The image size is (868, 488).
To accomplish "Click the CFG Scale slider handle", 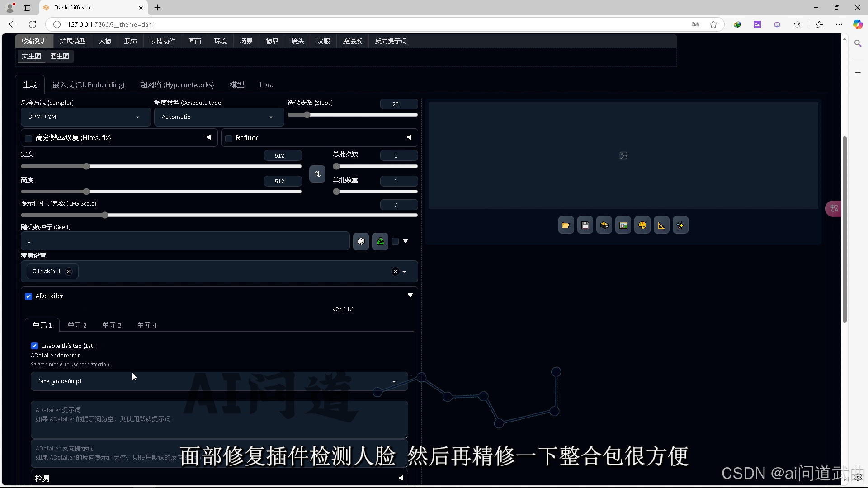I will (105, 215).
